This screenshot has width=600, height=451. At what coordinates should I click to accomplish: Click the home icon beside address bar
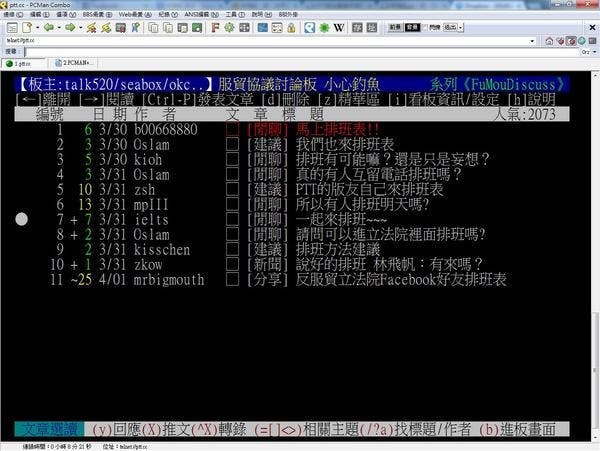tap(549, 41)
